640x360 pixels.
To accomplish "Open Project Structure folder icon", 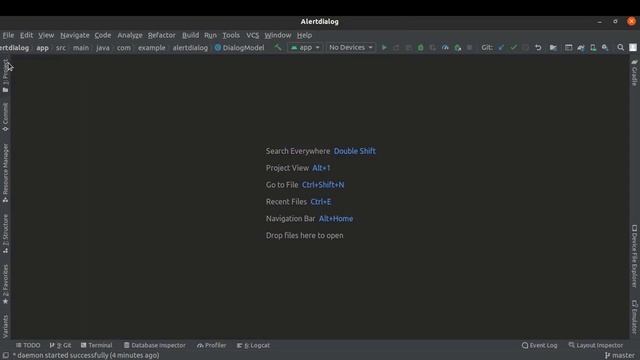I will click(553, 48).
